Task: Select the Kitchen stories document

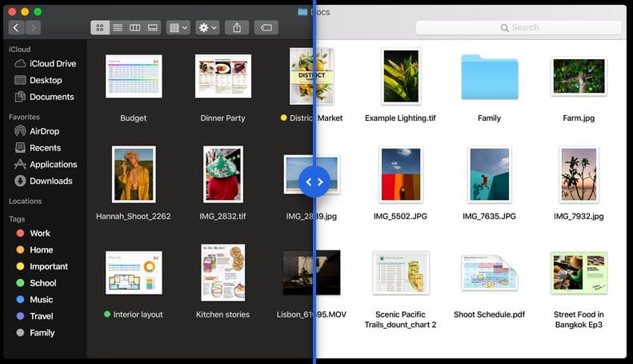Action: (222, 273)
